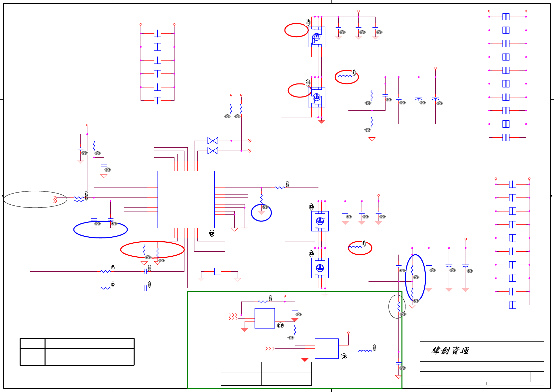Image resolution: width=554 pixels, height=392 pixels.
Task: Click the 緯創資通 company logo text
Action: [450, 351]
